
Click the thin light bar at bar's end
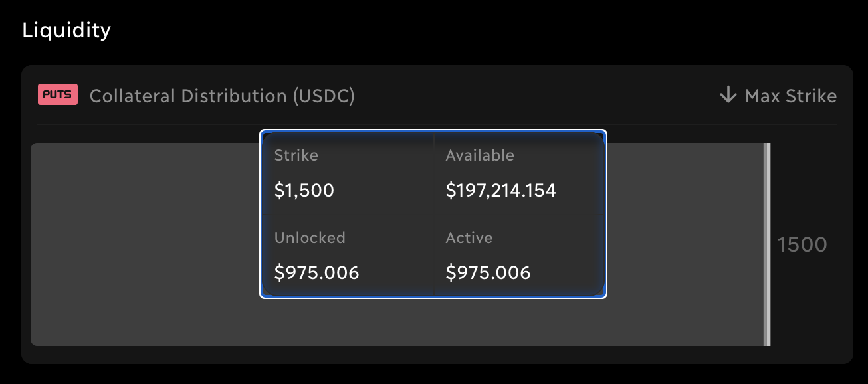(767, 244)
